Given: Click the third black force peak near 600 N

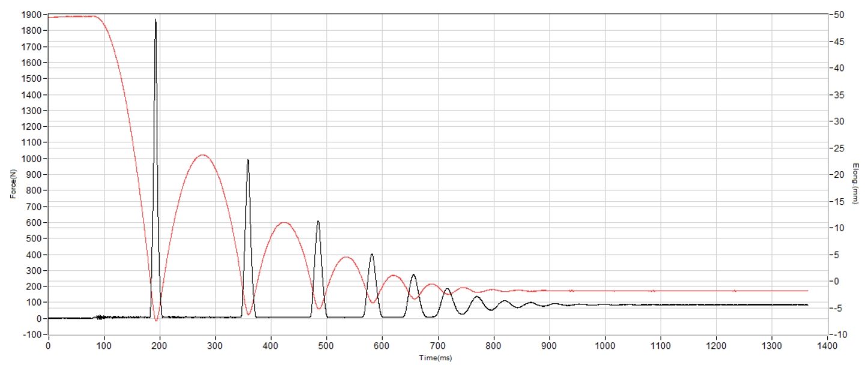Looking at the screenshot, I should click(x=318, y=222).
